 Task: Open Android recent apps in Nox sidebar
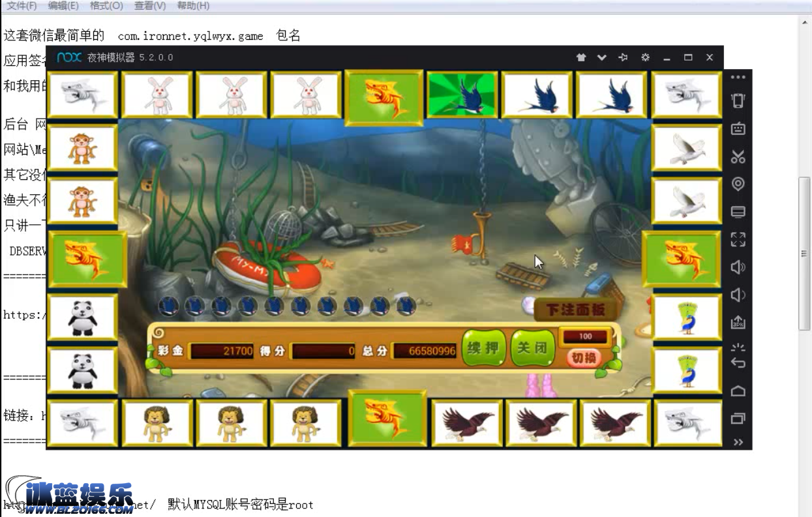tap(738, 418)
